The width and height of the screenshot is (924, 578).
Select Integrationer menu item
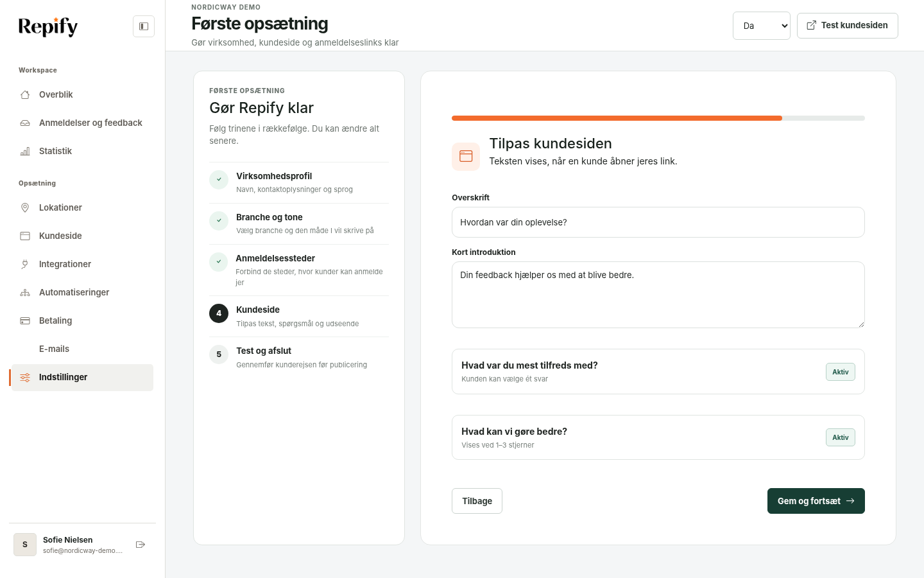82,264
